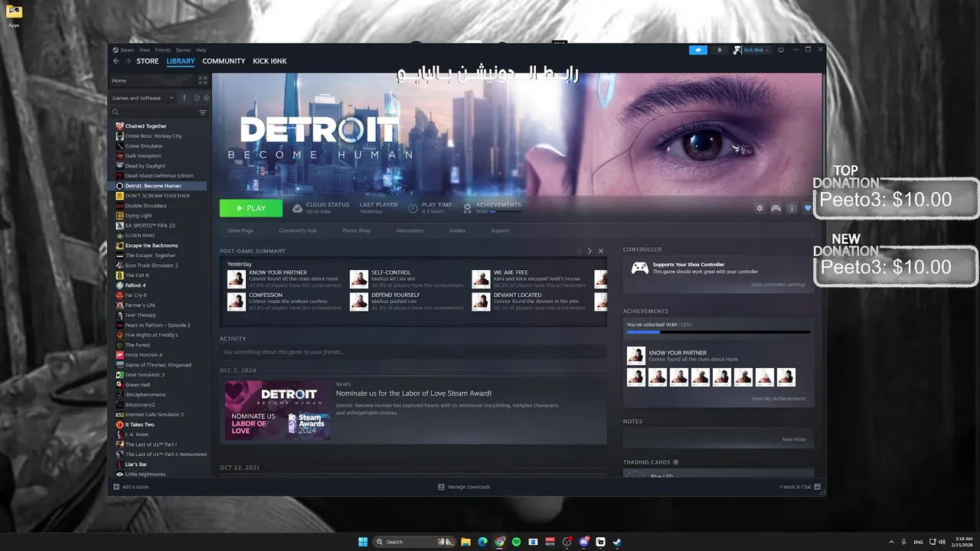Click the sort ascending arrow icon in sidebar
The image size is (980, 551).
click(184, 98)
